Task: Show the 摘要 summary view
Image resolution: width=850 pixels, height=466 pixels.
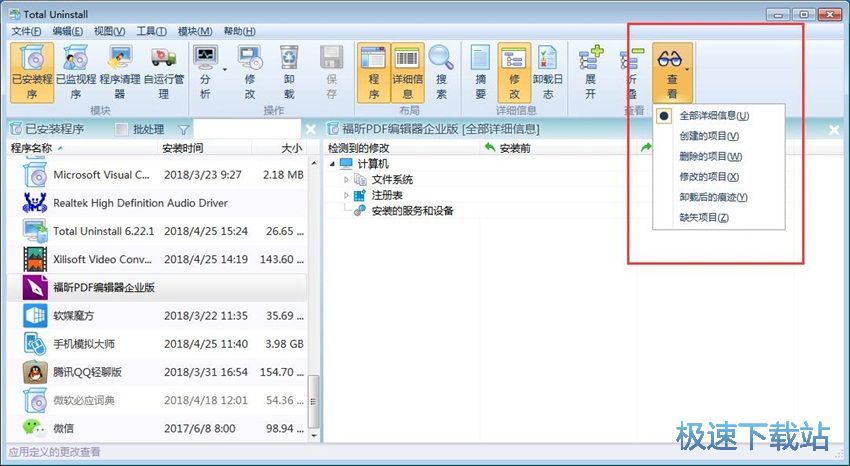Action: pyautogui.click(x=480, y=72)
